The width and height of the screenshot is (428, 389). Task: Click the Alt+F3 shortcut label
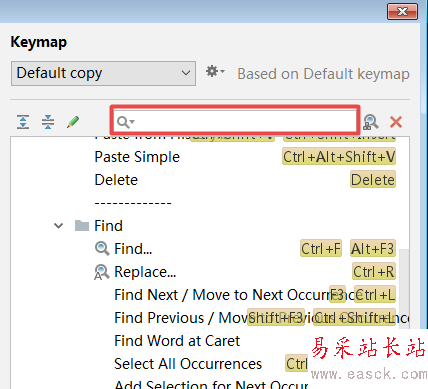[x=373, y=249]
